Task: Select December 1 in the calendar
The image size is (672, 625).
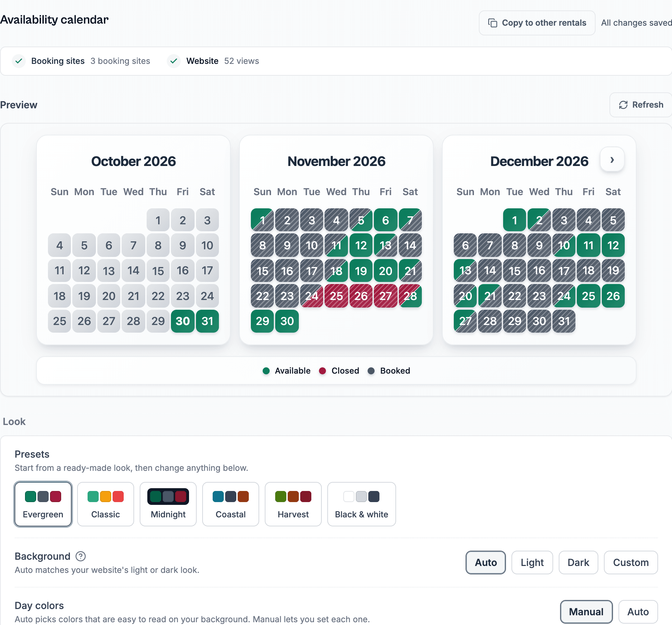Action: (x=515, y=220)
